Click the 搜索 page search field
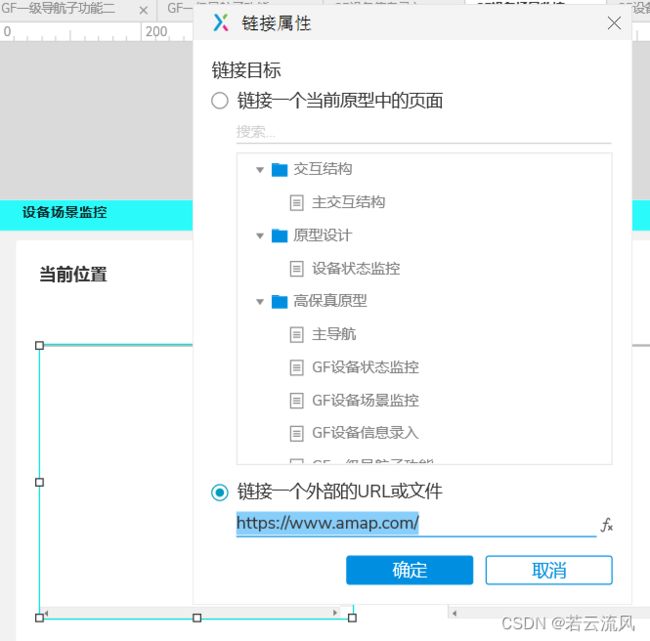This screenshot has height=641, width=650. (424, 133)
